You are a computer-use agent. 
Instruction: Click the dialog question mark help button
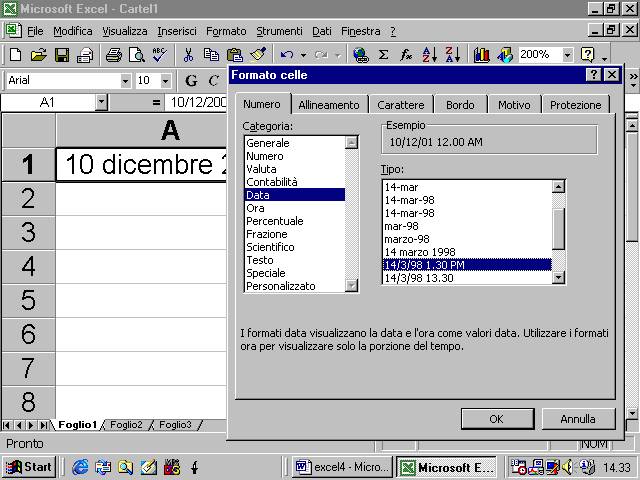[x=593, y=74]
